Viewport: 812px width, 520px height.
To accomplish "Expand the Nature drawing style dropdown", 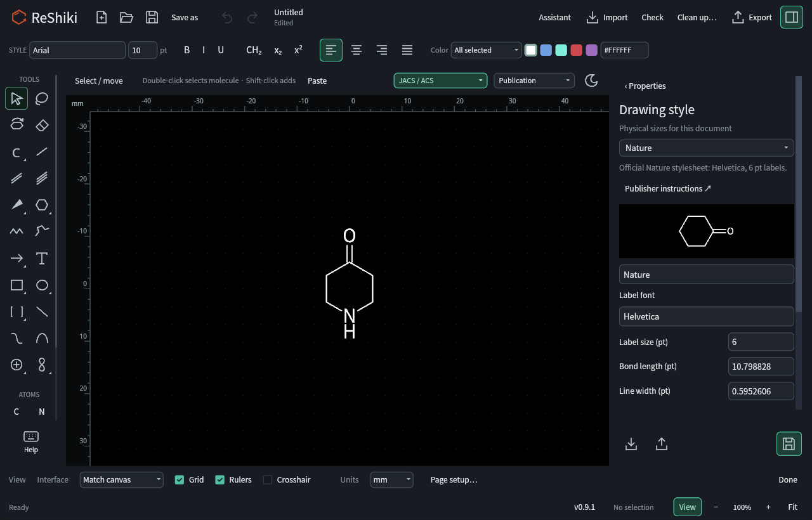I will coord(707,148).
